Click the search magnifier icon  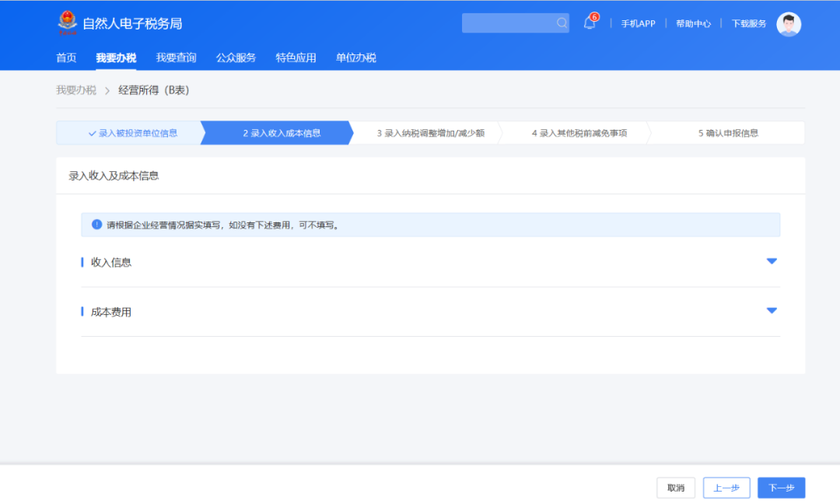point(562,23)
